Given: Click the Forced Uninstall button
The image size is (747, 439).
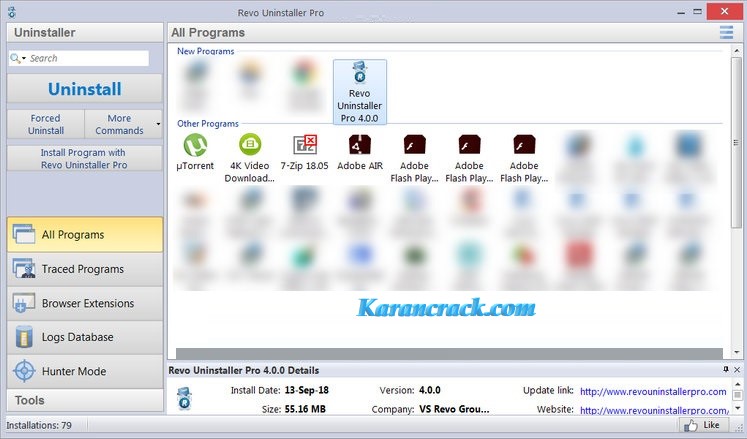Looking at the screenshot, I should (x=46, y=124).
